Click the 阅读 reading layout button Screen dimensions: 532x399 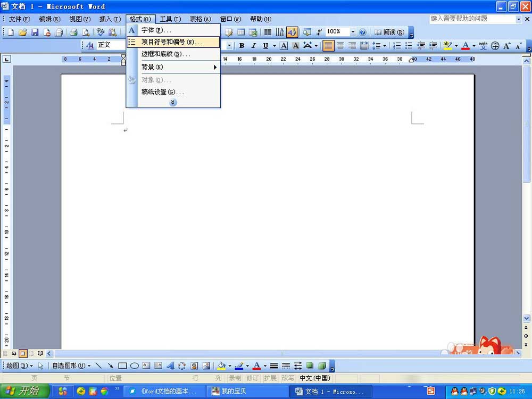click(389, 32)
